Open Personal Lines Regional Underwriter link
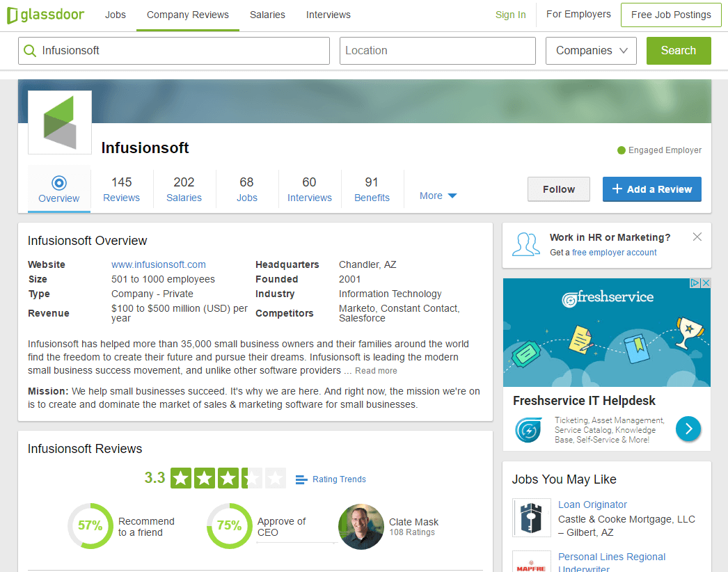 point(612,562)
